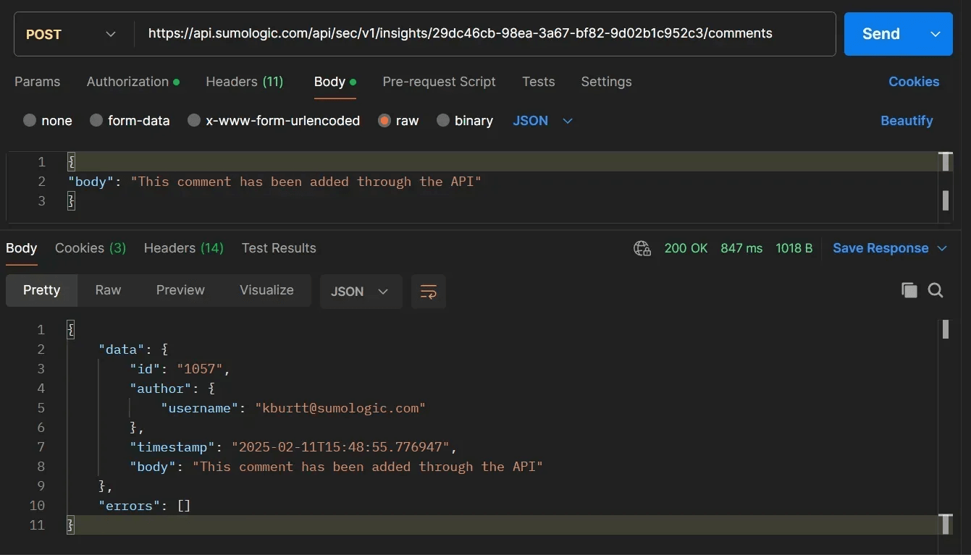The image size is (971, 560).
Task: Expand the Send button arrow options
Action: point(936,34)
